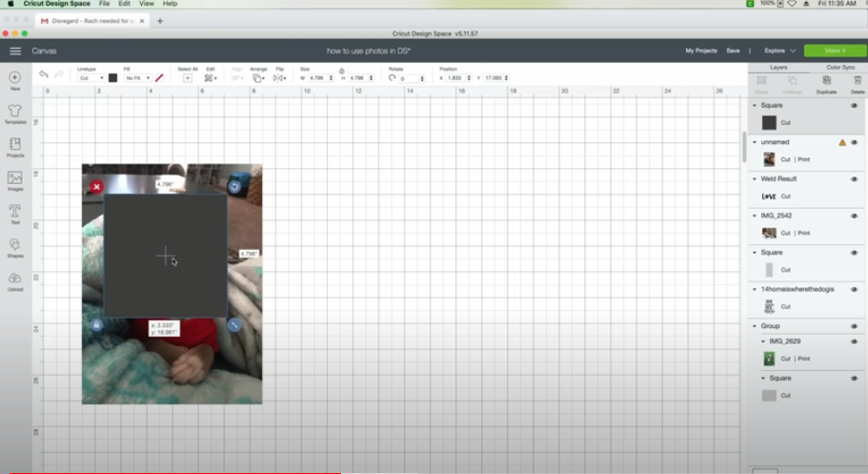Open the Edit menu in menu bar
This screenshot has width=868, height=474.
[x=125, y=3]
